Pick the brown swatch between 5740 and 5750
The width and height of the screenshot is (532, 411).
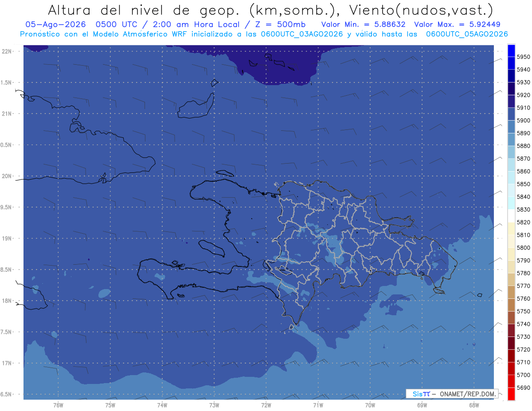coord(511,317)
